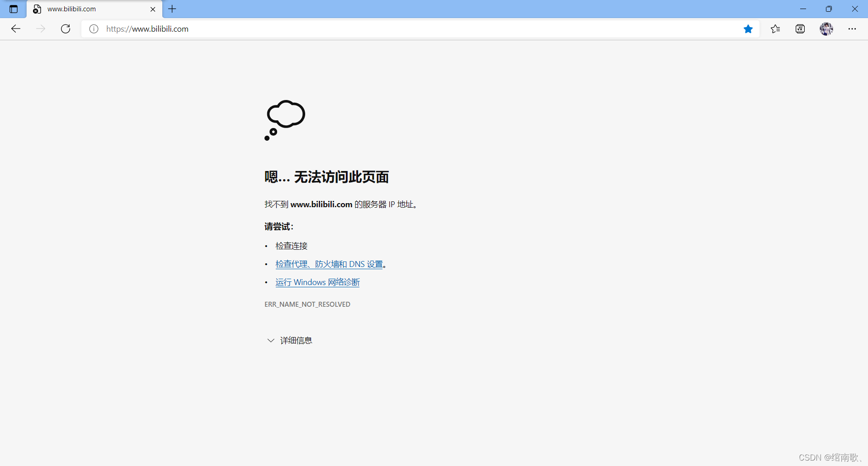
Task: Click the forward navigation arrow
Action: [41, 29]
